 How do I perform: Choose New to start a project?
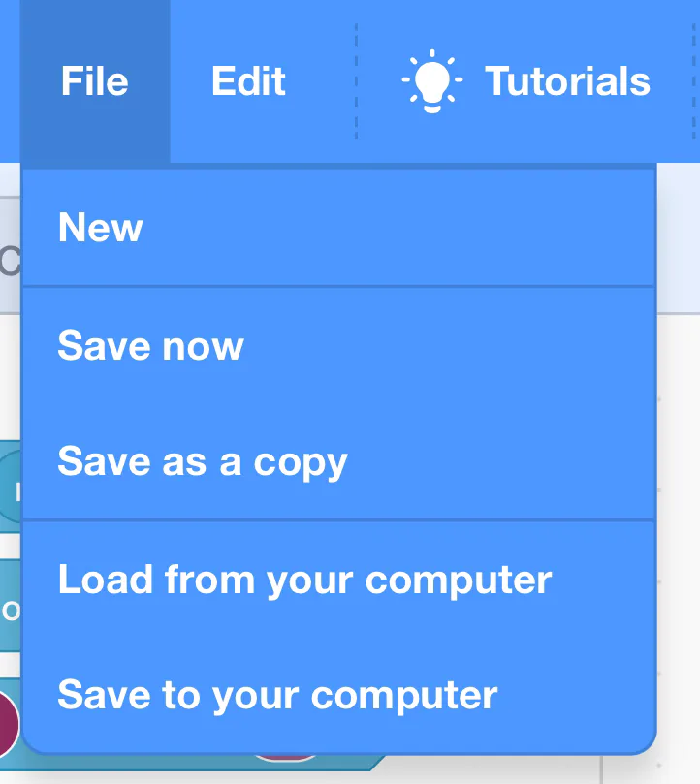[x=101, y=228]
